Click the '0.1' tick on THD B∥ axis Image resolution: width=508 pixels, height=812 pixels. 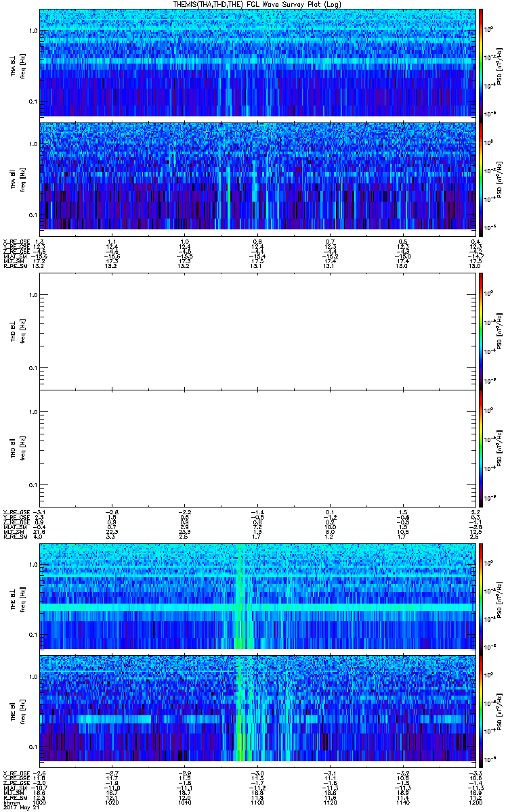33,486
